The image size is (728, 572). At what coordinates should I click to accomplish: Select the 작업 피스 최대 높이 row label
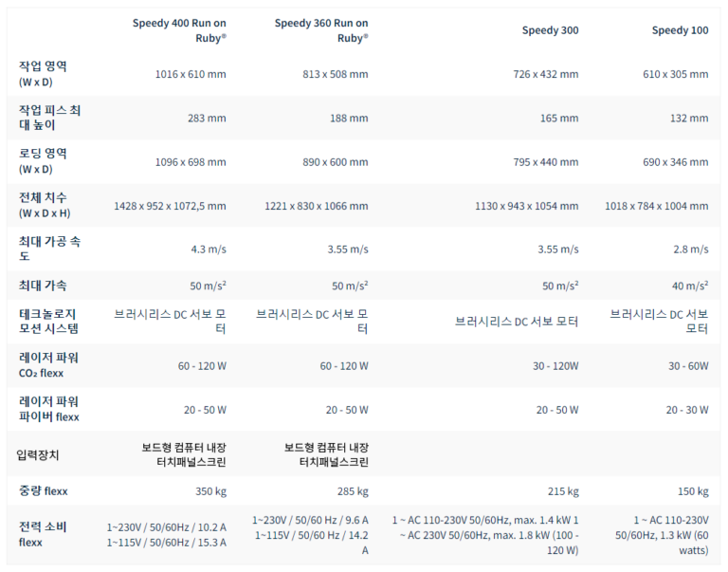(50, 118)
